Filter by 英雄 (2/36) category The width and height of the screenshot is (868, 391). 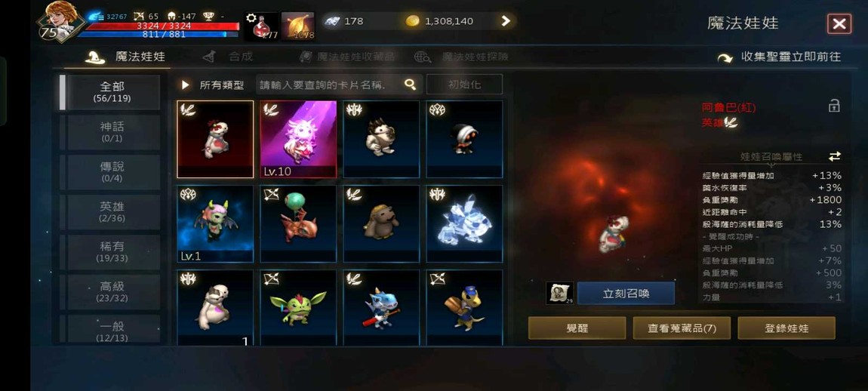coord(112,211)
